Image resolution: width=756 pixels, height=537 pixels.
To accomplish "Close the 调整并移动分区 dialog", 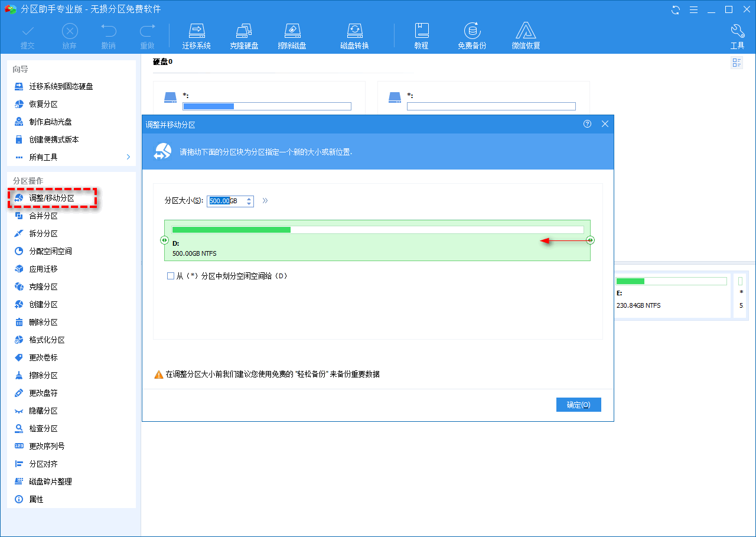I will point(605,124).
